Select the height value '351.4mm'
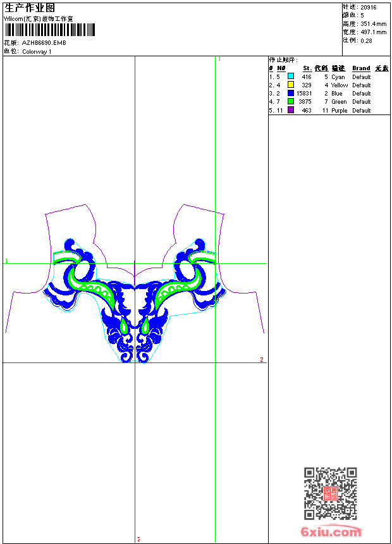 tap(373, 24)
